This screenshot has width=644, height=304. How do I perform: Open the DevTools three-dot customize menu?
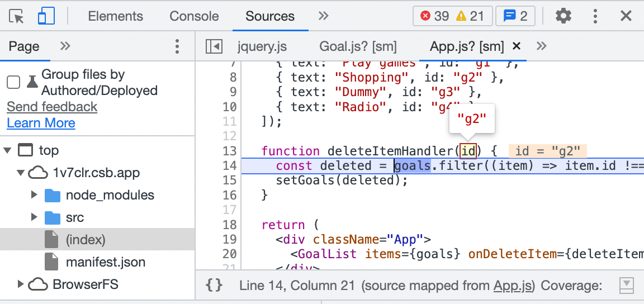[x=595, y=16]
